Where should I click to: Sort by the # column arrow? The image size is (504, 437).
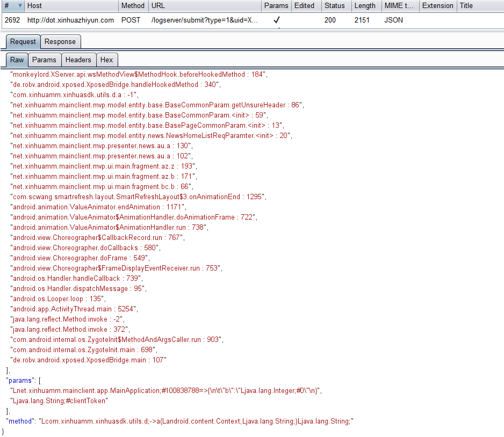pos(20,5)
